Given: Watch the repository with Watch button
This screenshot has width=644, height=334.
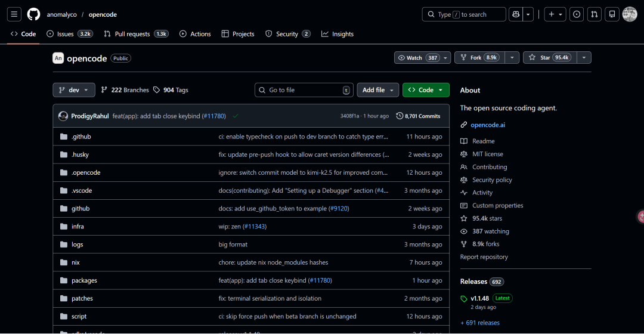Looking at the screenshot, I should pos(422,57).
